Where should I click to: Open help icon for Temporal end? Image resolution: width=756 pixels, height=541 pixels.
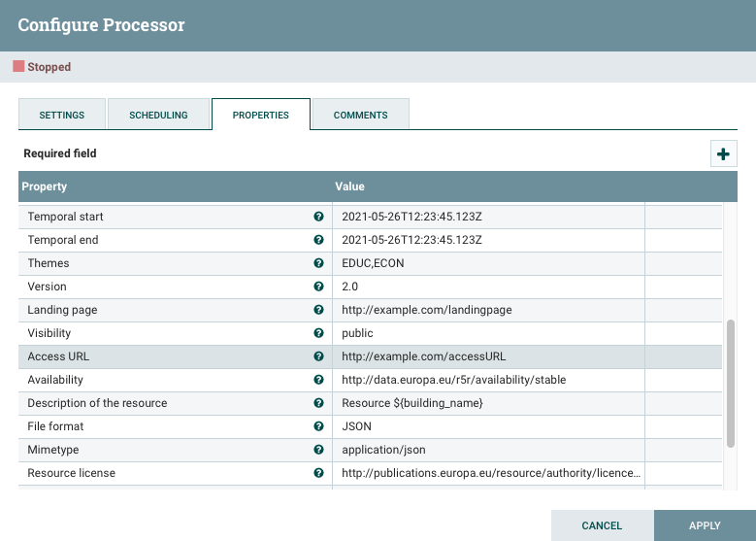click(x=318, y=240)
